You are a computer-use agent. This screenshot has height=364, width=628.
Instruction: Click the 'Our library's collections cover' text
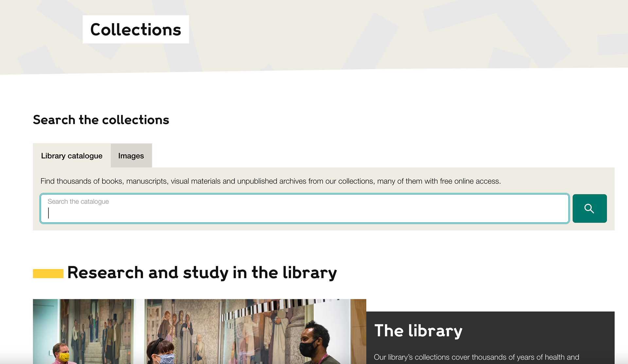(477, 357)
